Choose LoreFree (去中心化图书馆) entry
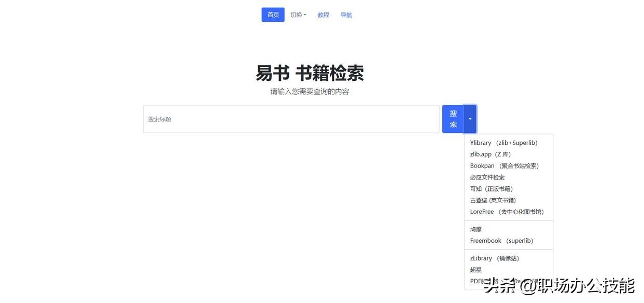Image resolution: width=644 pixels, height=303 pixels. click(x=507, y=212)
